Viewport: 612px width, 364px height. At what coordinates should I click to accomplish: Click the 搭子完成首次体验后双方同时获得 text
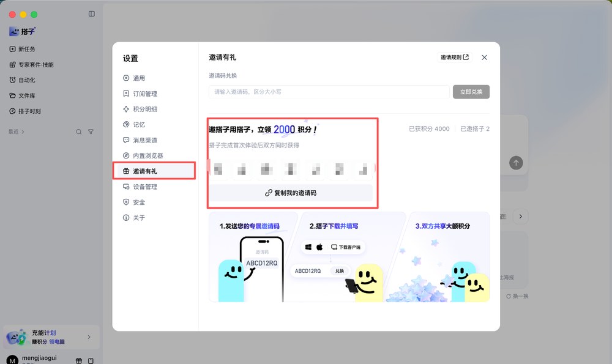[254, 146]
